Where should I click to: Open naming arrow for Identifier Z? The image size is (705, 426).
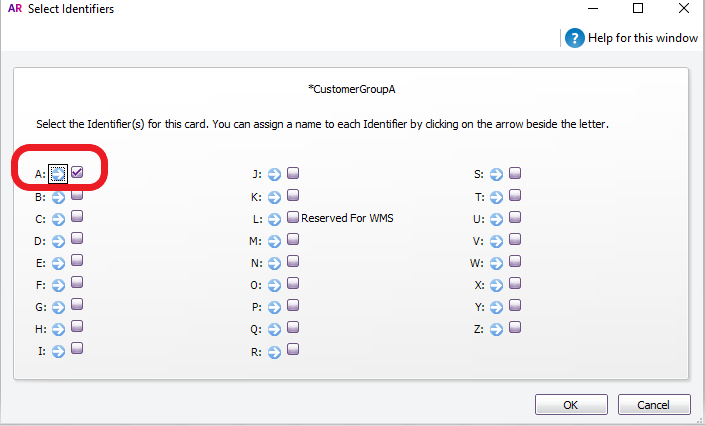point(496,329)
